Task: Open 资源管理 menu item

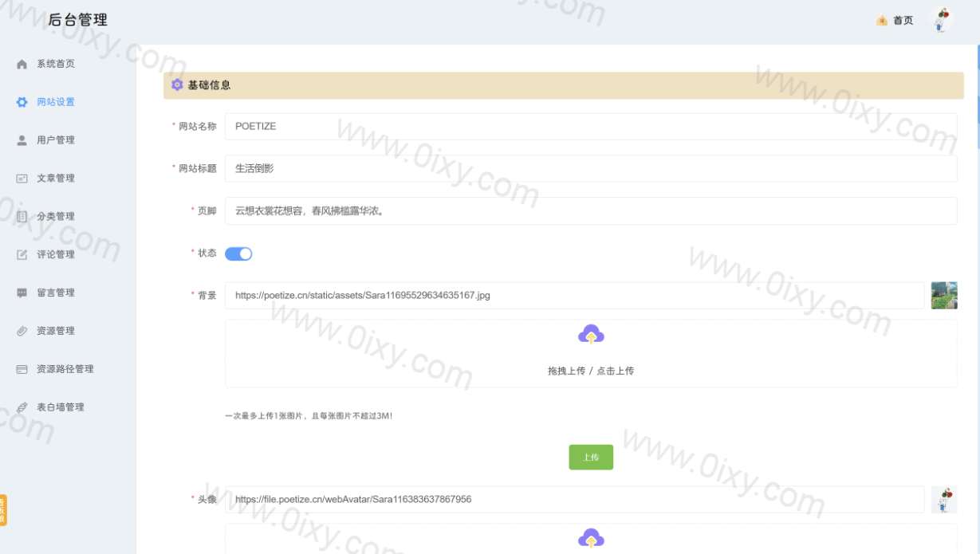Action: pyautogui.click(x=56, y=331)
